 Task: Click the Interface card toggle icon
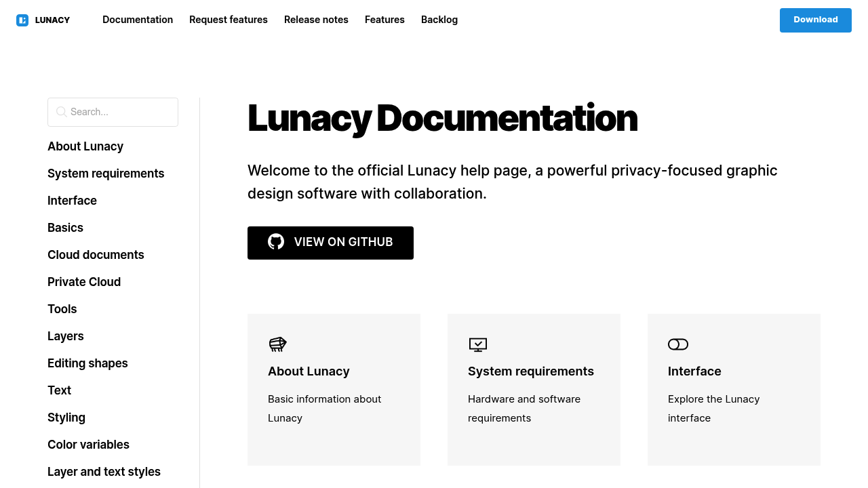point(678,344)
